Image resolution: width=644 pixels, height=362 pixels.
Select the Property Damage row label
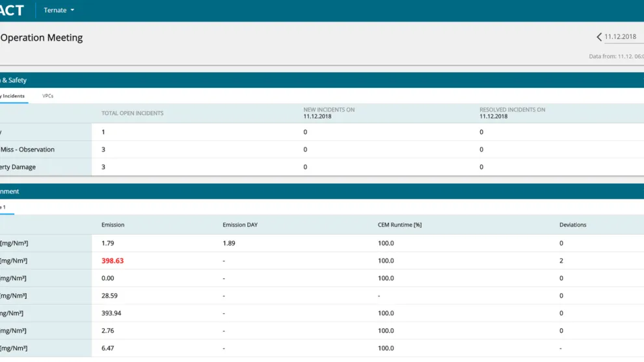(18, 167)
